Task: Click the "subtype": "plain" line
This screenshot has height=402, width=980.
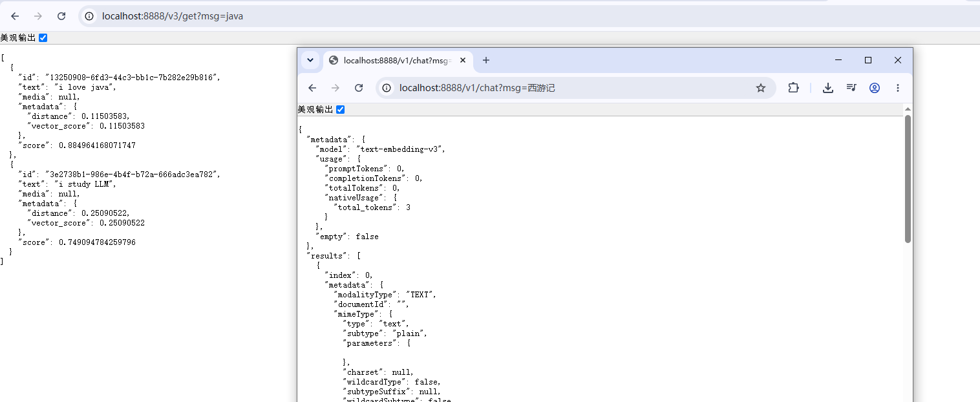Action: [x=385, y=333]
